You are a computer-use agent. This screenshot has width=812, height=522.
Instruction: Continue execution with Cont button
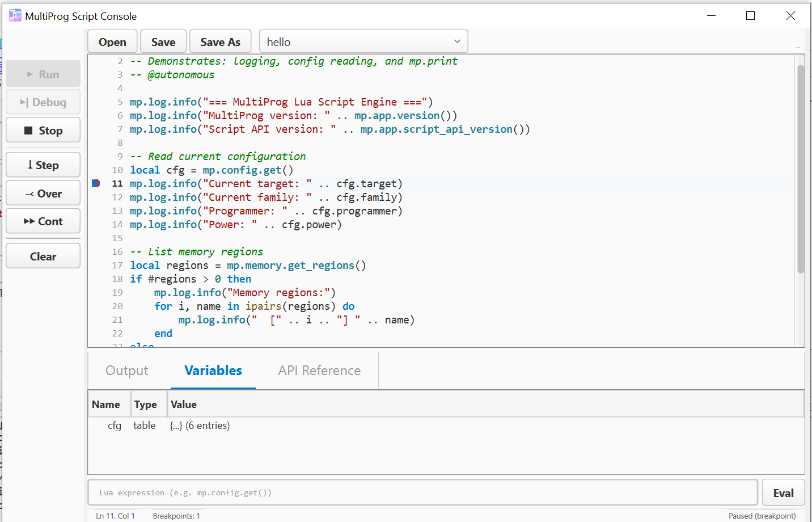43,221
